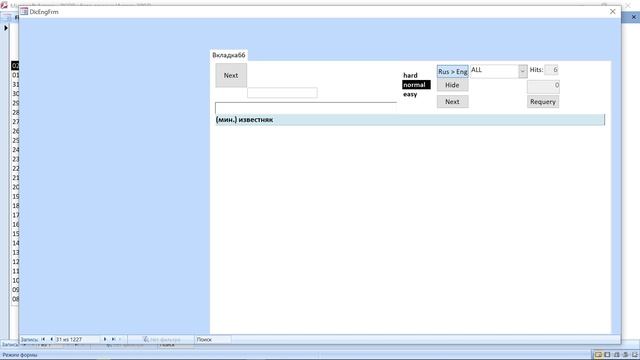Select row 01 in background list

pos(15,75)
